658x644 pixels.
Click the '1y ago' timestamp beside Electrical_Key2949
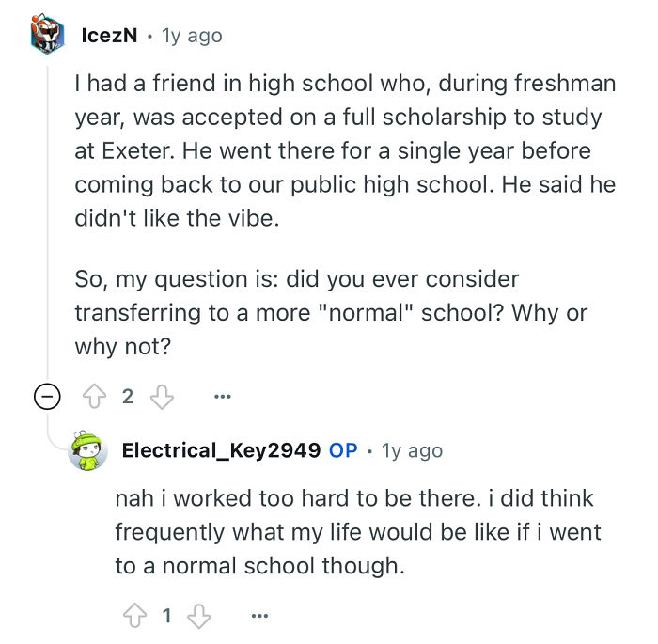tap(412, 450)
